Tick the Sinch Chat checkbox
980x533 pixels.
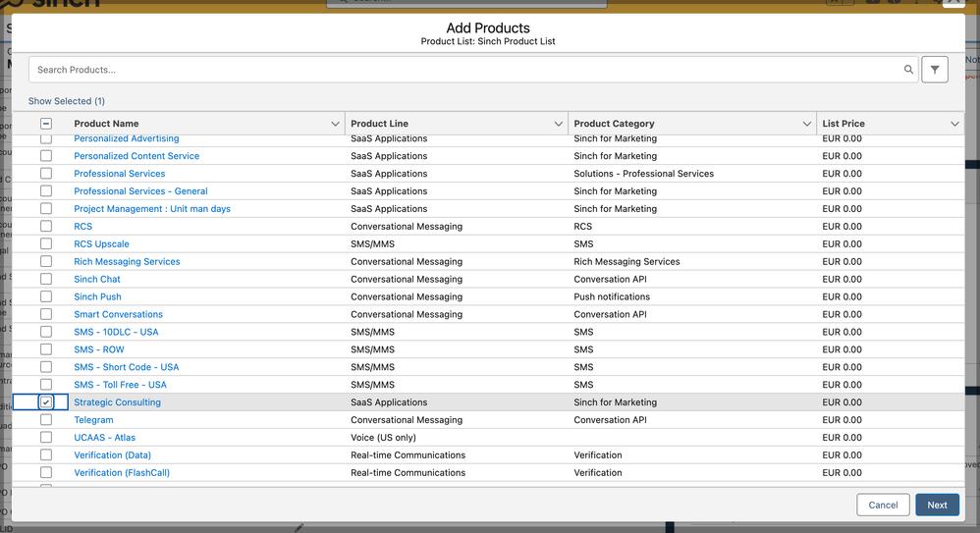point(46,279)
